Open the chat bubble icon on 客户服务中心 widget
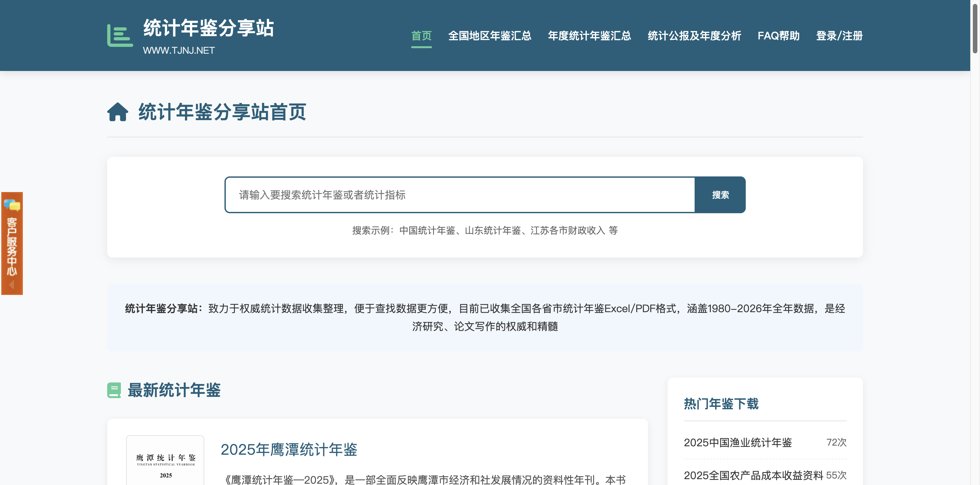980x485 pixels. point(12,205)
